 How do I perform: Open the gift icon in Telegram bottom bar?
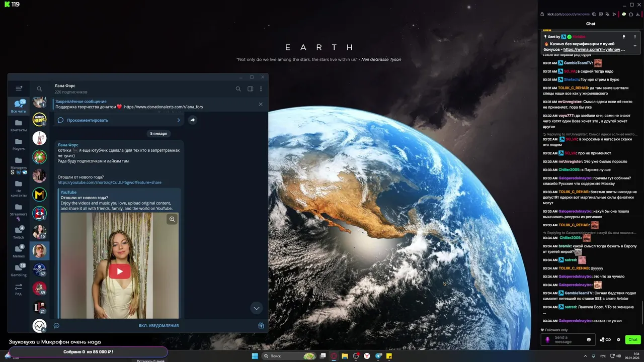click(261, 325)
